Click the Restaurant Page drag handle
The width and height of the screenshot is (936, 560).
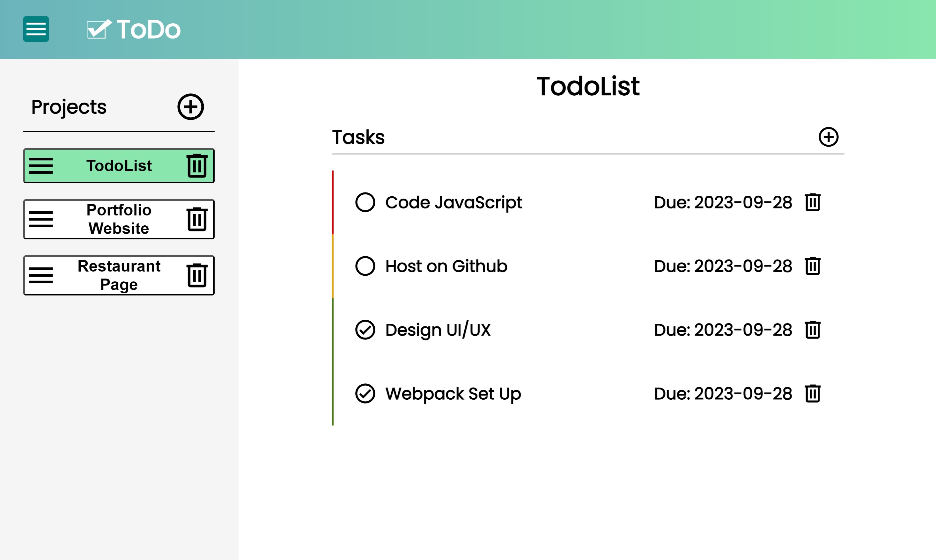[41, 275]
